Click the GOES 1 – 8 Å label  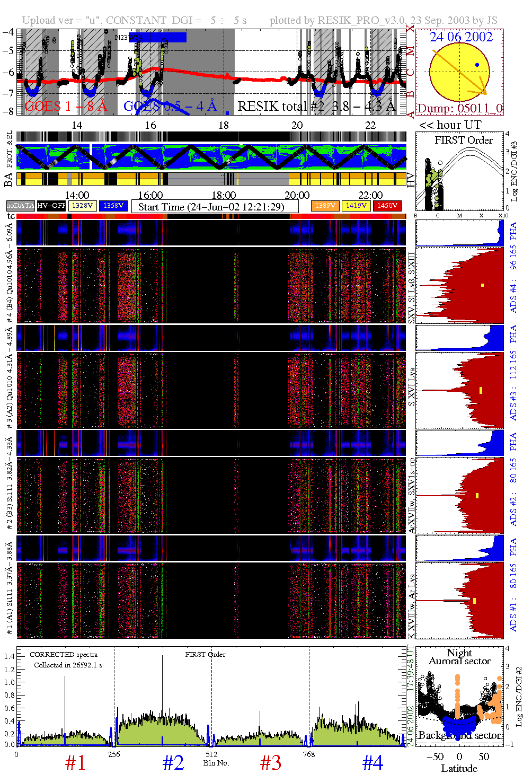[x=66, y=107]
